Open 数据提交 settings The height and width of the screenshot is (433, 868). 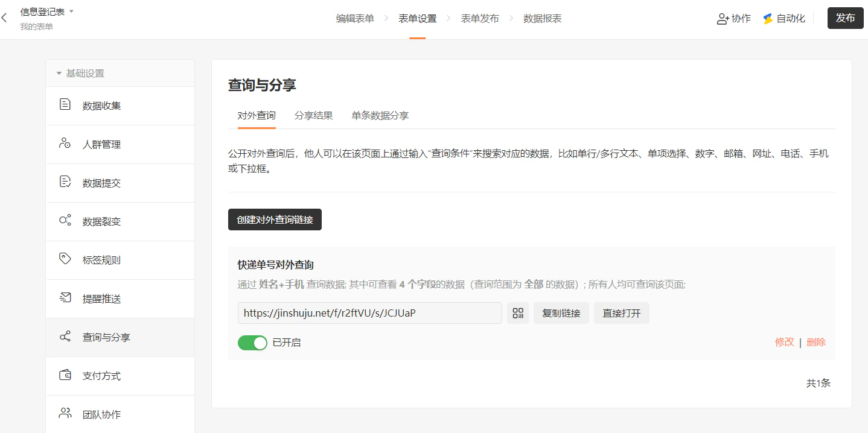[x=120, y=183]
